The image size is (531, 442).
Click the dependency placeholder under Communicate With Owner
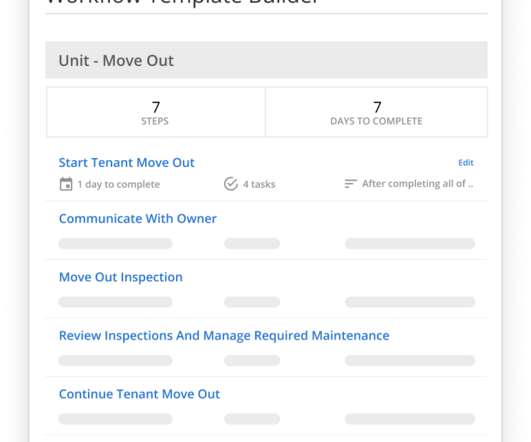(x=410, y=244)
